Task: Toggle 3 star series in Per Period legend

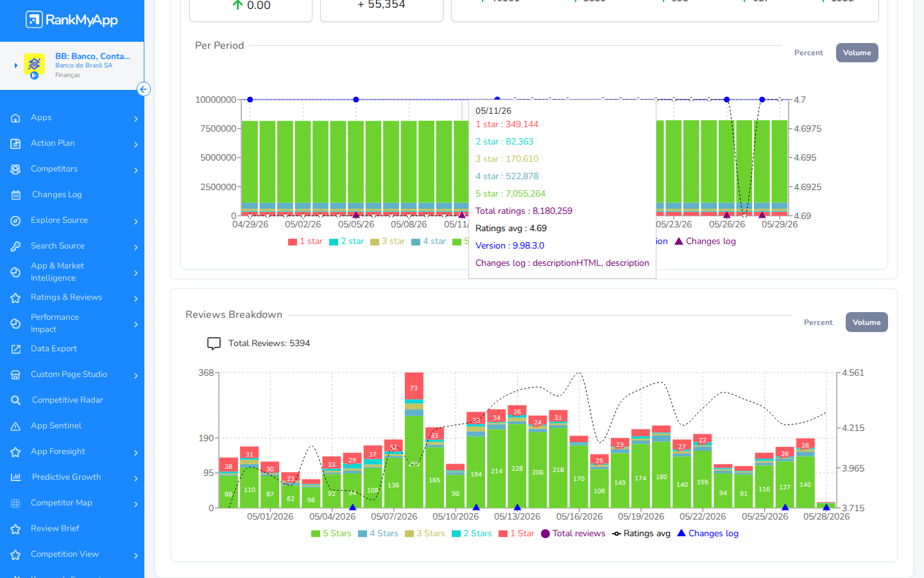Action: [x=388, y=241]
